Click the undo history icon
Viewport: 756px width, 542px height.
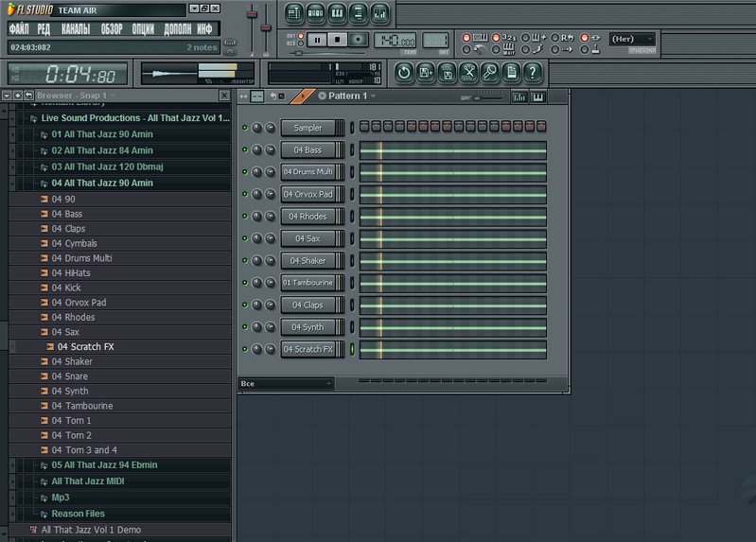(x=403, y=72)
